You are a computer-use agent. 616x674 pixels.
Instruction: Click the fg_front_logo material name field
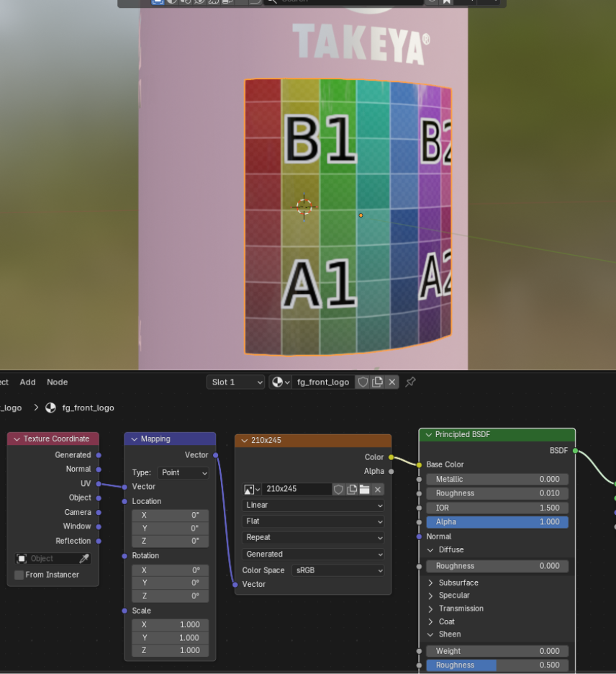[x=323, y=382]
